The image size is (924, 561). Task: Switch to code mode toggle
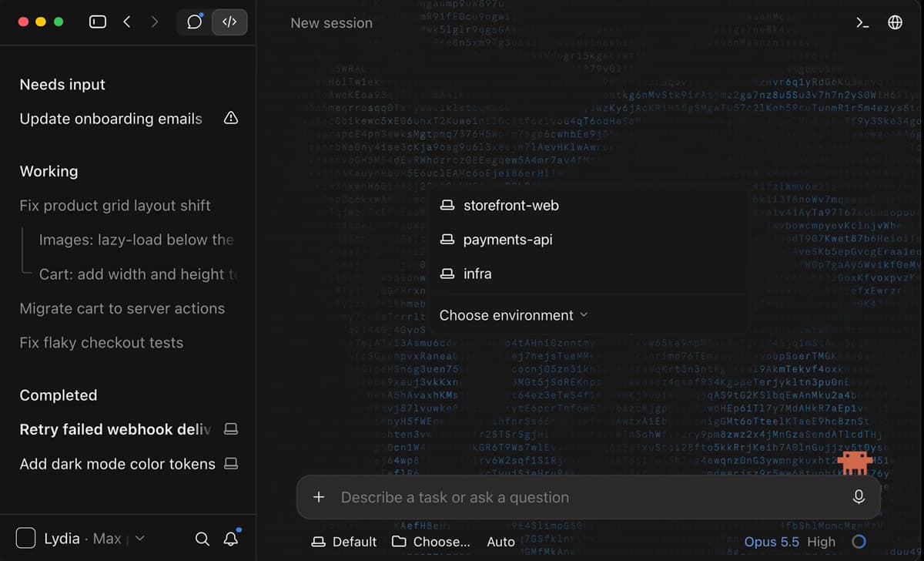pos(229,22)
